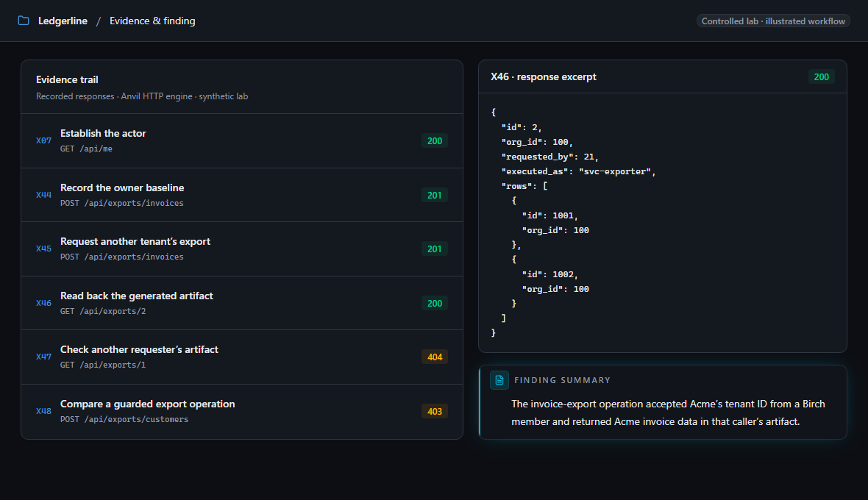Click the folder icon beside Ledgerline
This screenshot has width=868, height=500.
(x=24, y=21)
